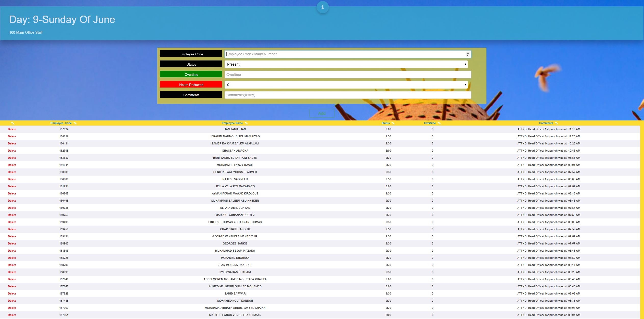644x319 pixels.
Task: Click the Comments(If Any) input field
Action: [348, 95]
